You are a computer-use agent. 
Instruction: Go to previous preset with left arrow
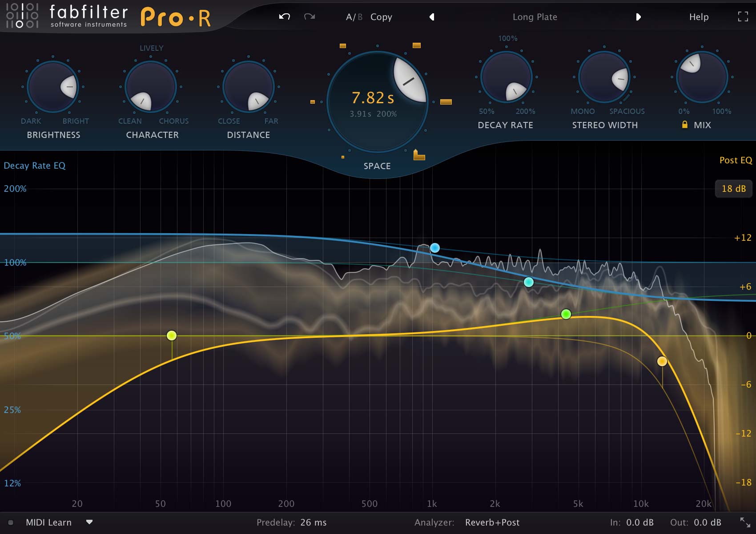tap(431, 17)
